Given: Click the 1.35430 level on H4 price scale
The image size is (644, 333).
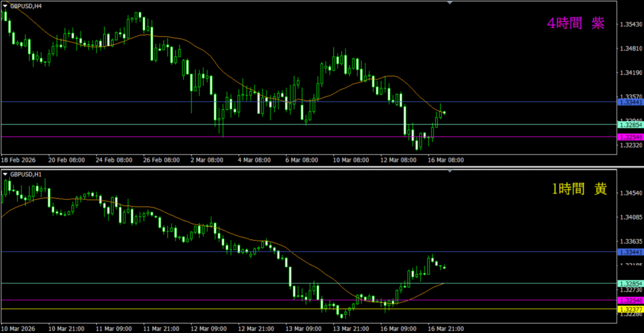Looking at the screenshot, I should point(630,25).
